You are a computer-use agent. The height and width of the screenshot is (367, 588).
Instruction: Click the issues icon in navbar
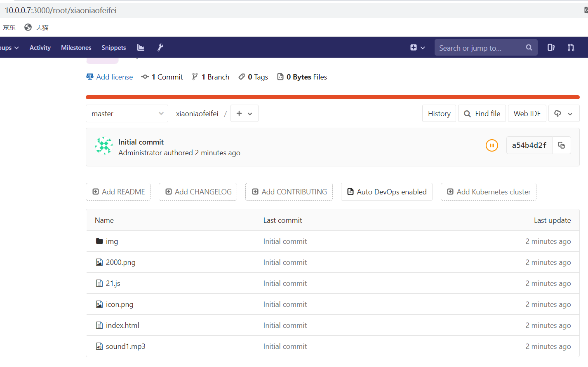click(551, 48)
